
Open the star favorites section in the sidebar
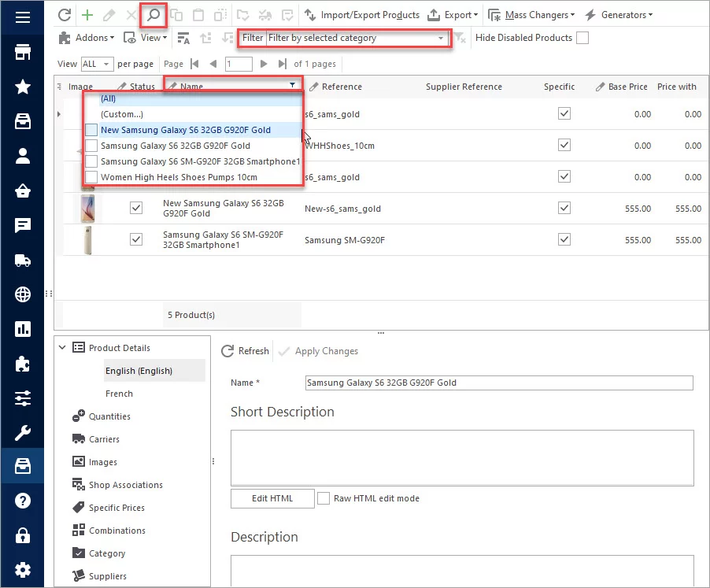[x=23, y=87]
